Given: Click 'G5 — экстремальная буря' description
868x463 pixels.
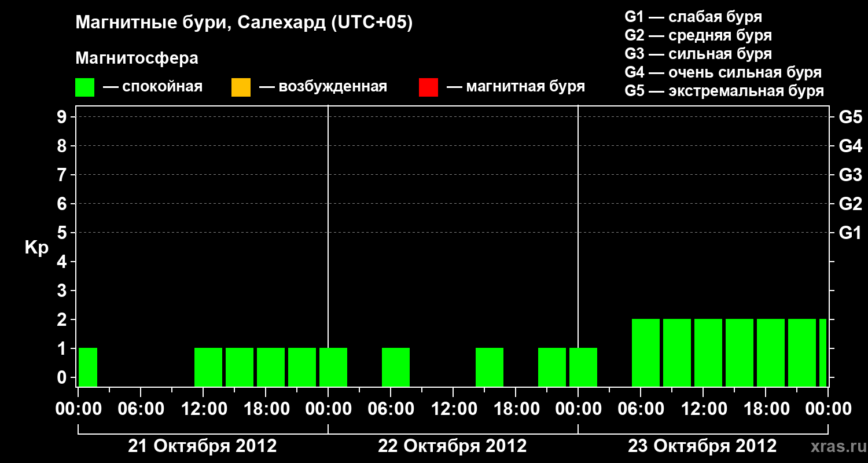Looking at the screenshot, I should click(x=724, y=91).
